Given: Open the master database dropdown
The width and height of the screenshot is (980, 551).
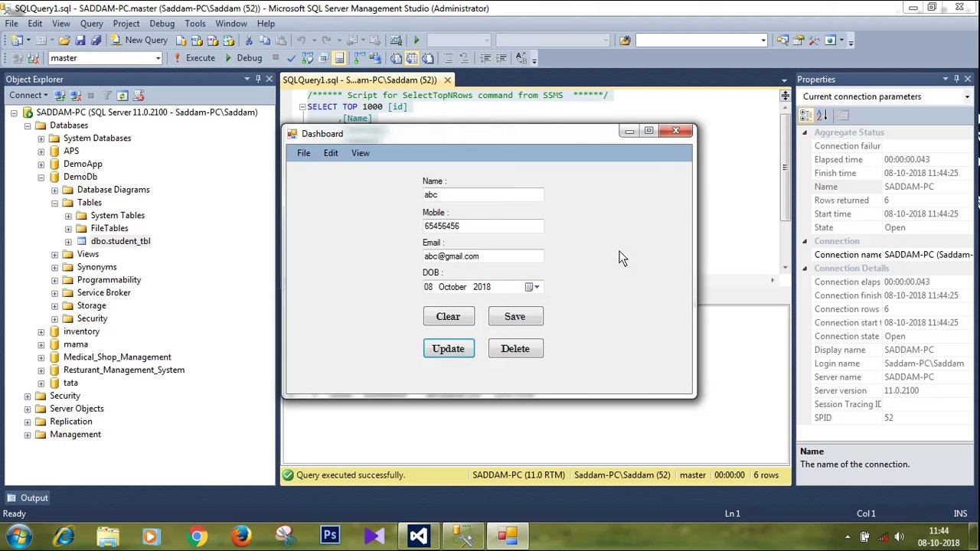Looking at the screenshot, I should (158, 58).
